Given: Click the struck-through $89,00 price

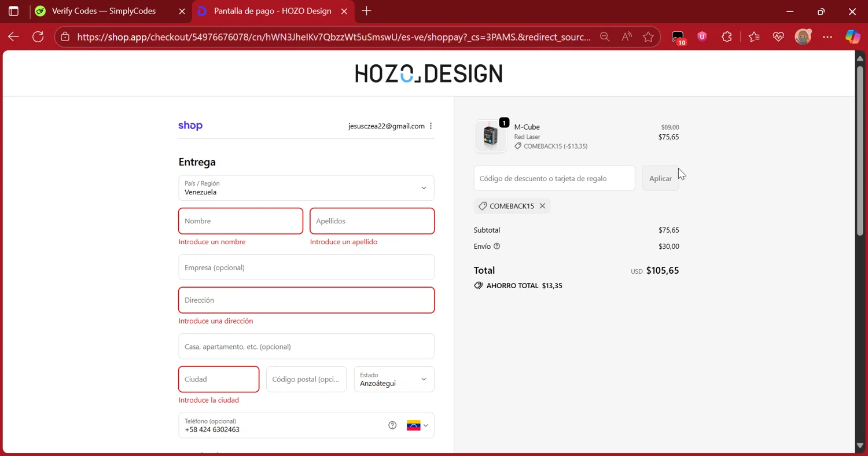Looking at the screenshot, I should tap(670, 127).
